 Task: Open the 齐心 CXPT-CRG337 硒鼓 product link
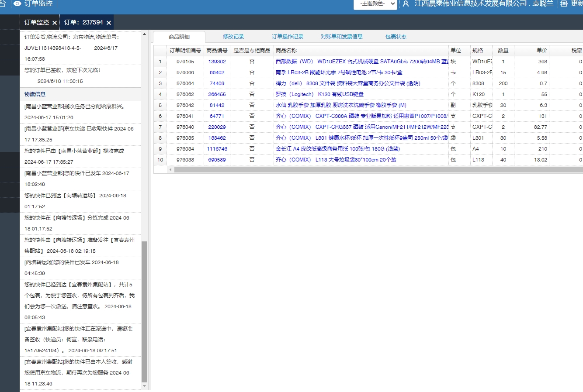pos(362,127)
